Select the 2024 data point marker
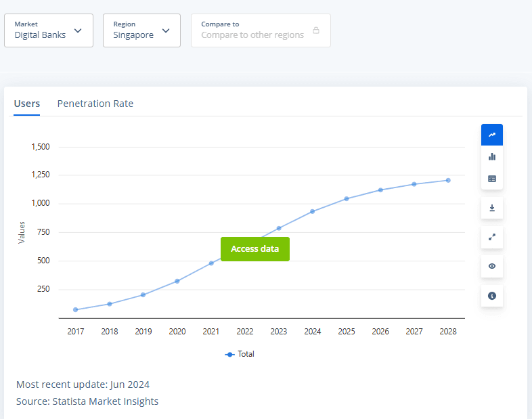The width and height of the screenshot is (532, 419). pos(313,211)
